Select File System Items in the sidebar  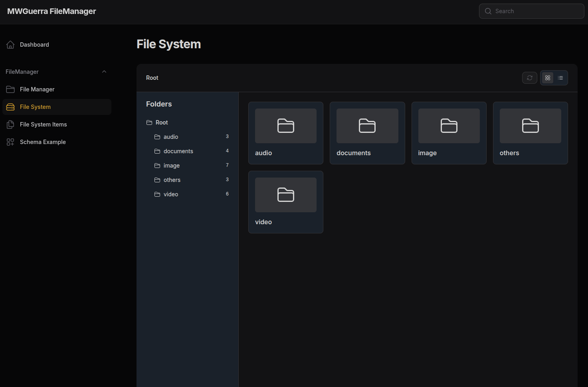[43, 124]
